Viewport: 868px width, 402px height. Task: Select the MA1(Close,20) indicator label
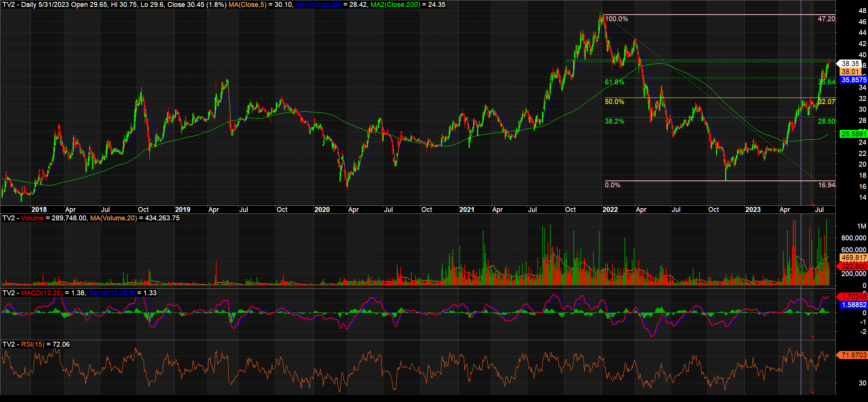(318, 5)
